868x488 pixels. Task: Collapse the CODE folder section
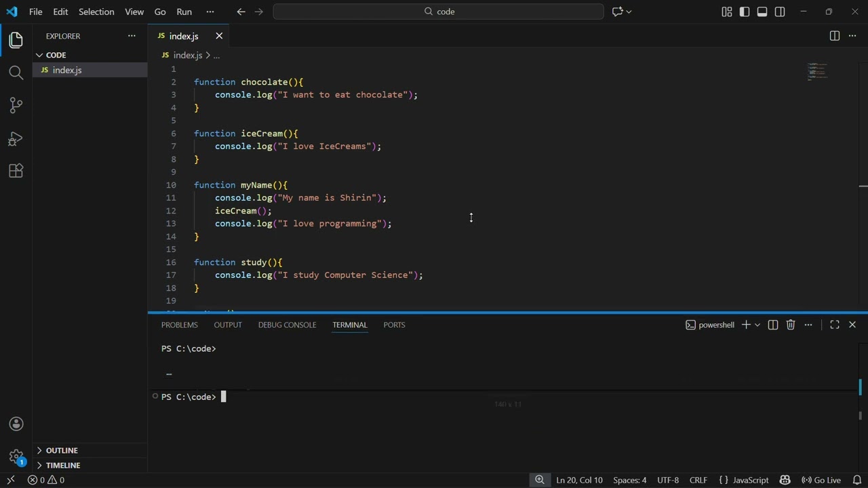(x=90, y=55)
